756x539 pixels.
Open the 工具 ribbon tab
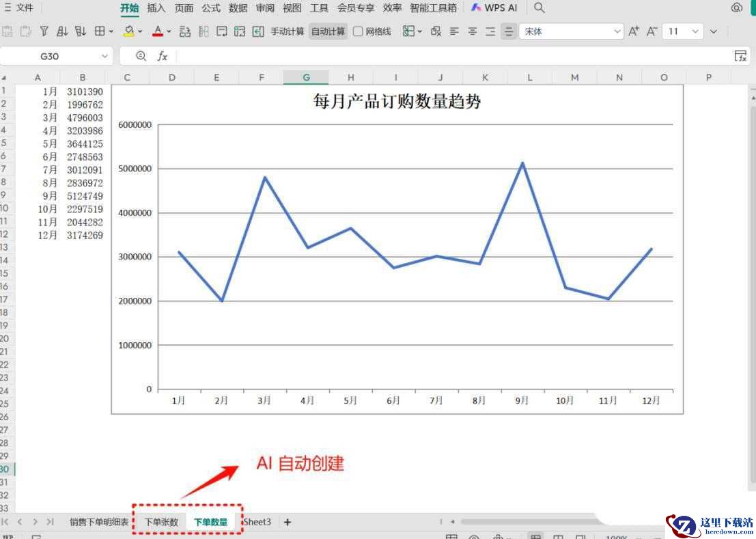319,8
